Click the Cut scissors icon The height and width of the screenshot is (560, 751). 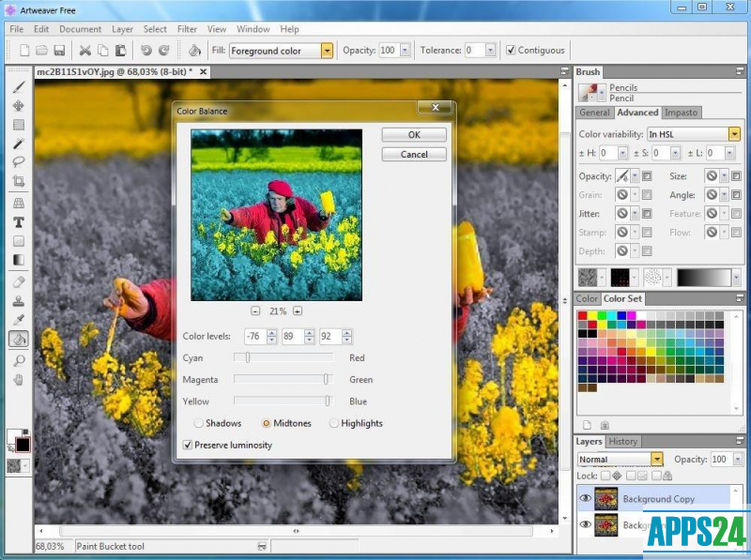[85, 51]
